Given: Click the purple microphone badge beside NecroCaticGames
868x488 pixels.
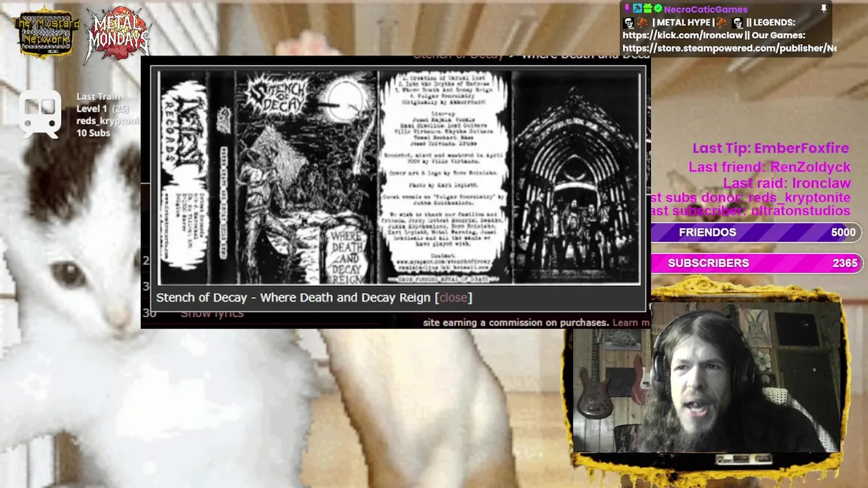Looking at the screenshot, I should click(x=627, y=9).
